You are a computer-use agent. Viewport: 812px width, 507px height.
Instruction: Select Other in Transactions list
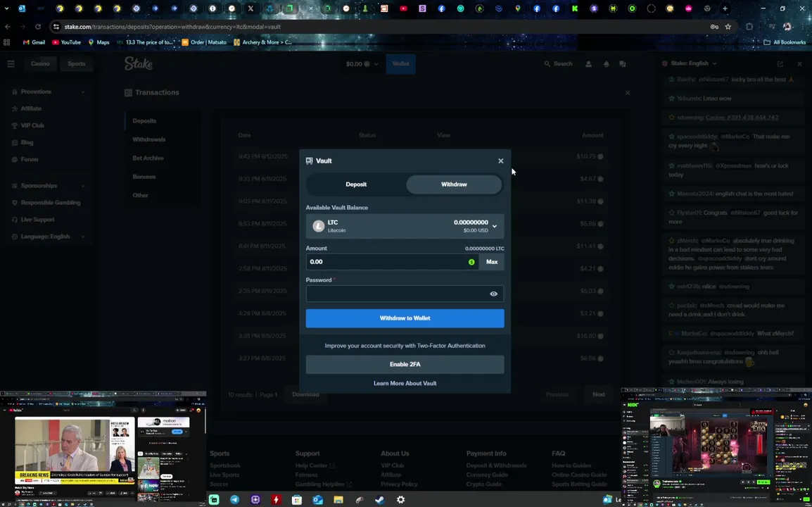tap(140, 196)
